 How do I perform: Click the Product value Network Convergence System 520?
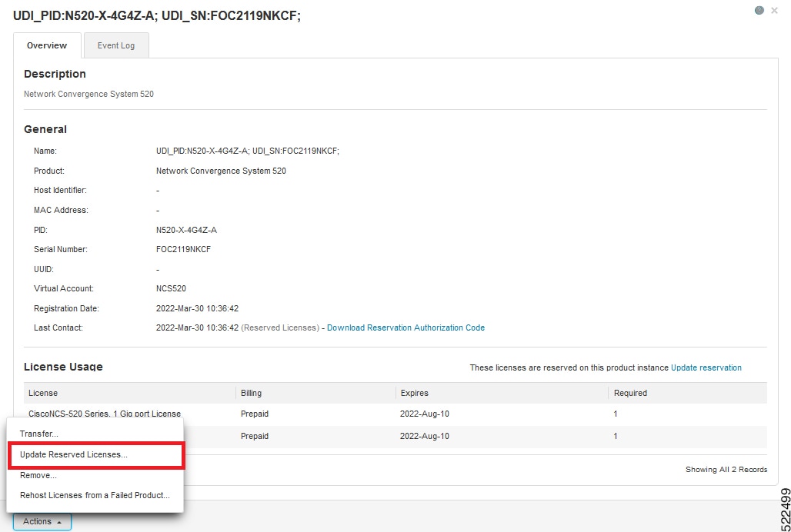pos(221,171)
